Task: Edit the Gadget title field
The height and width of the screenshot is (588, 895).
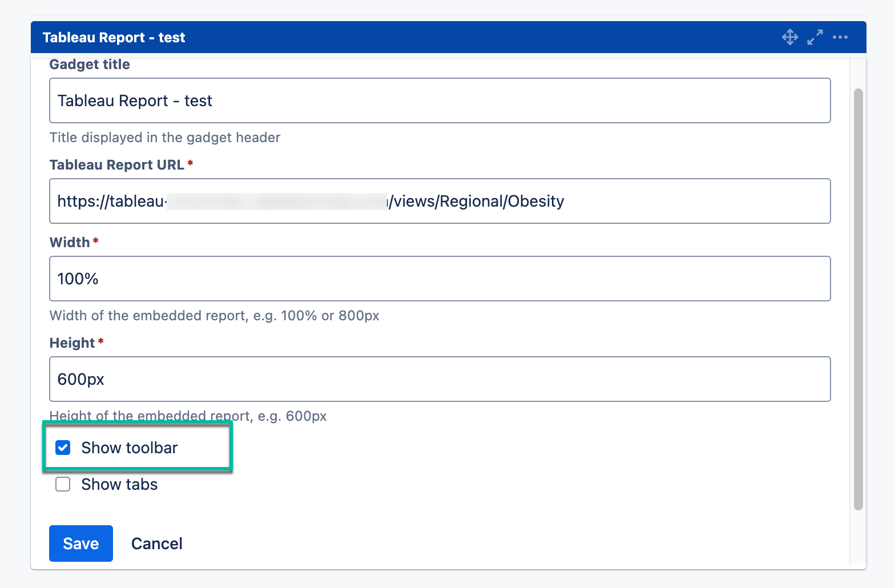Action: [x=440, y=100]
